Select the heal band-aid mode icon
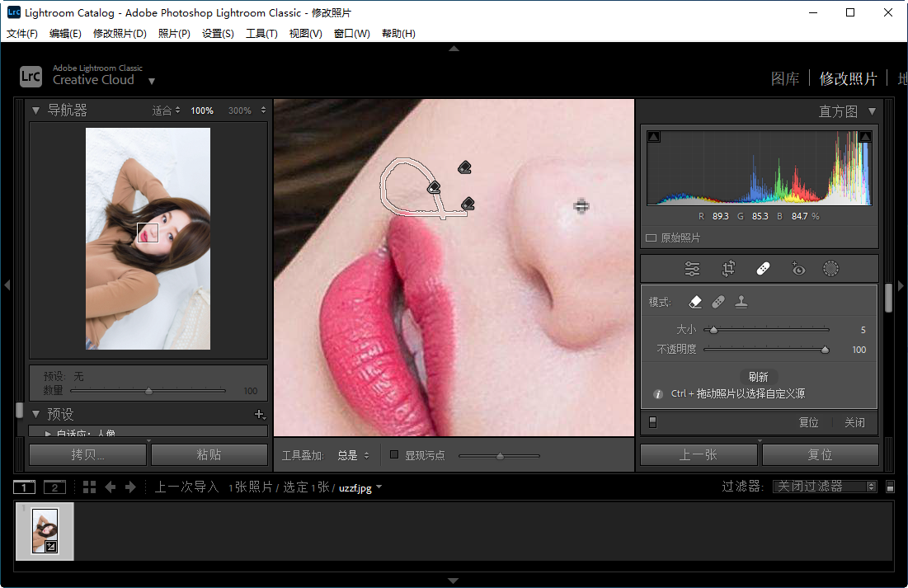Image resolution: width=908 pixels, height=588 pixels. coord(717,301)
